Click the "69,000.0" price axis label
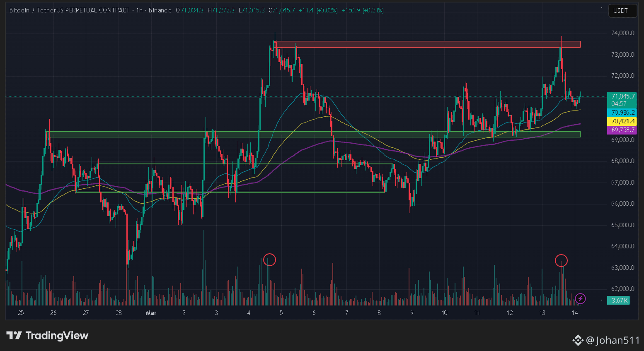The height and width of the screenshot is (351, 644). 622,140
